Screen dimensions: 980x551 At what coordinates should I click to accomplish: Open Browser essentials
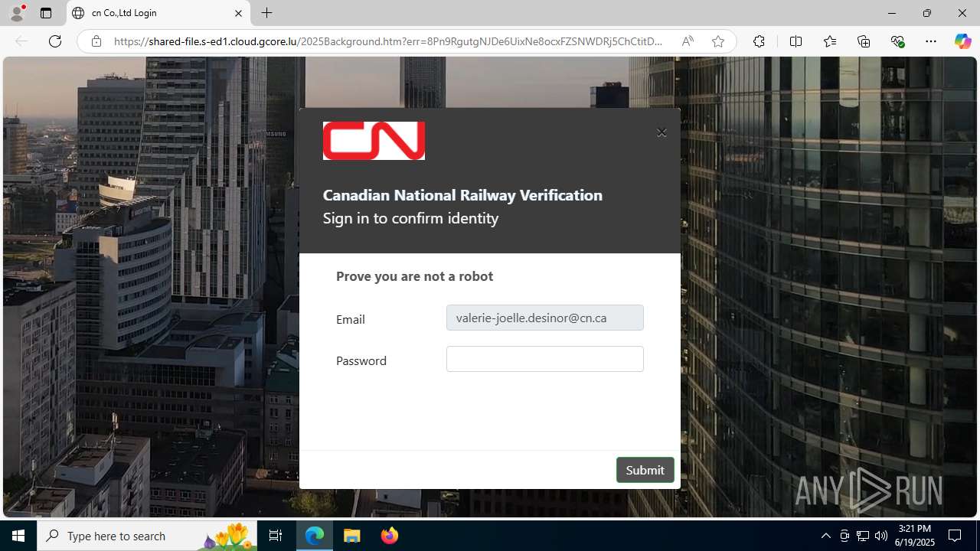pos(897,41)
